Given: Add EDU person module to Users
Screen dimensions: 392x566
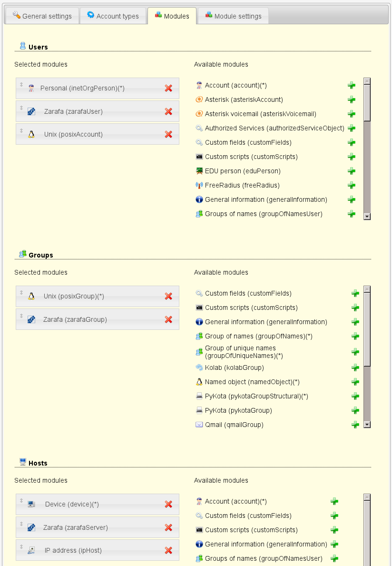Looking at the screenshot, I should coord(351,171).
